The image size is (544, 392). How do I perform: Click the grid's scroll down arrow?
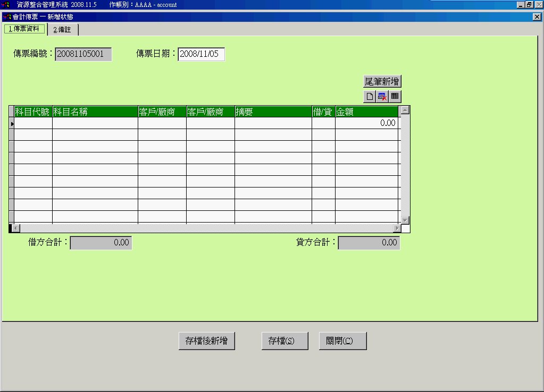click(x=405, y=220)
